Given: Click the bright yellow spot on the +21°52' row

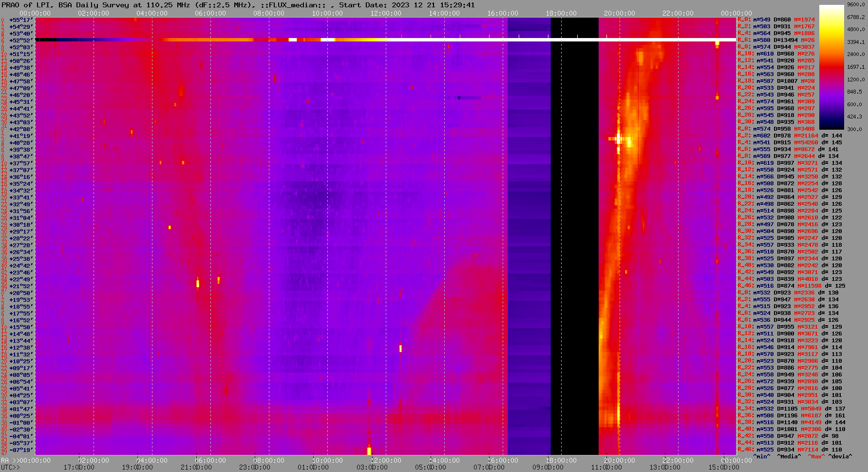Looking at the screenshot, I should [x=198, y=283].
